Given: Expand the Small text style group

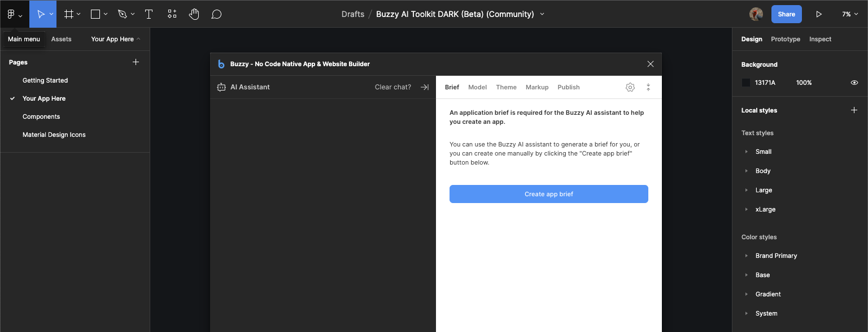Looking at the screenshot, I should click(x=747, y=152).
